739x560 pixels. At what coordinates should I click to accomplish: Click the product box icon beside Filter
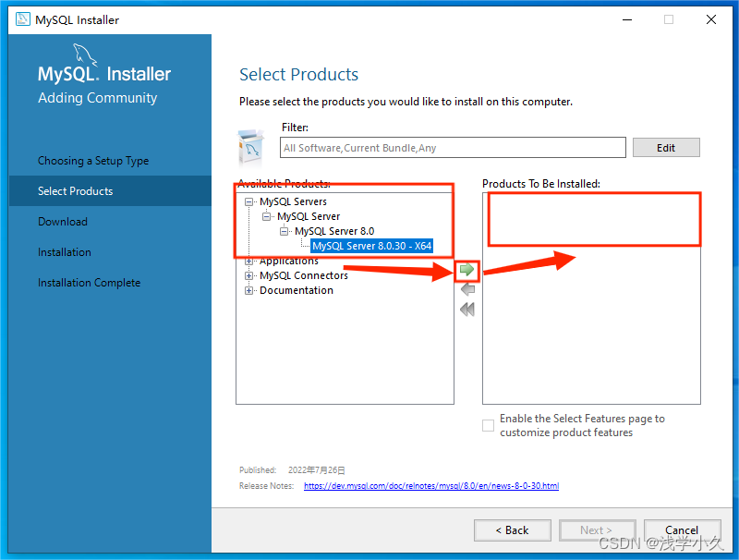[x=250, y=148]
